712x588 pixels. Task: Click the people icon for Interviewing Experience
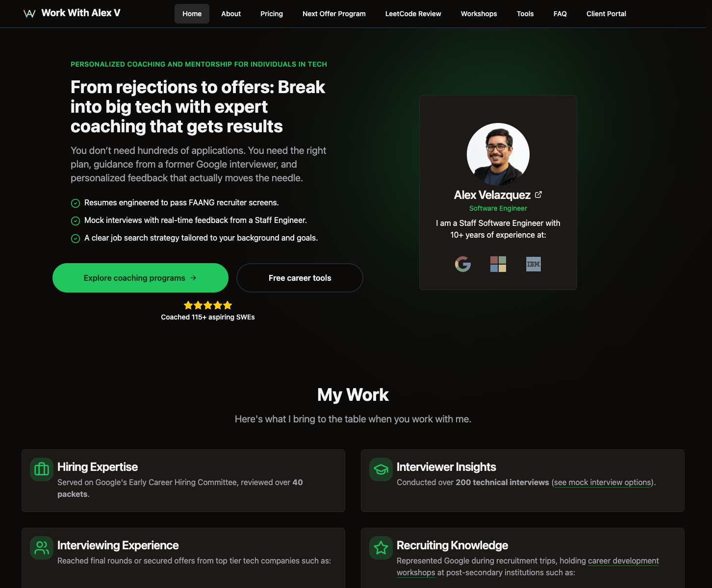(x=42, y=548)
